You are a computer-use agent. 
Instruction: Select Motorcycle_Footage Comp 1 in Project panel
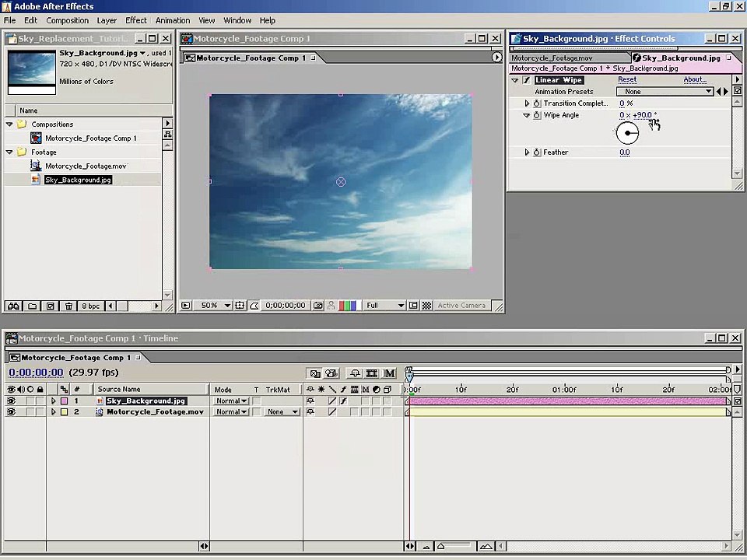[x=90, y=138]
